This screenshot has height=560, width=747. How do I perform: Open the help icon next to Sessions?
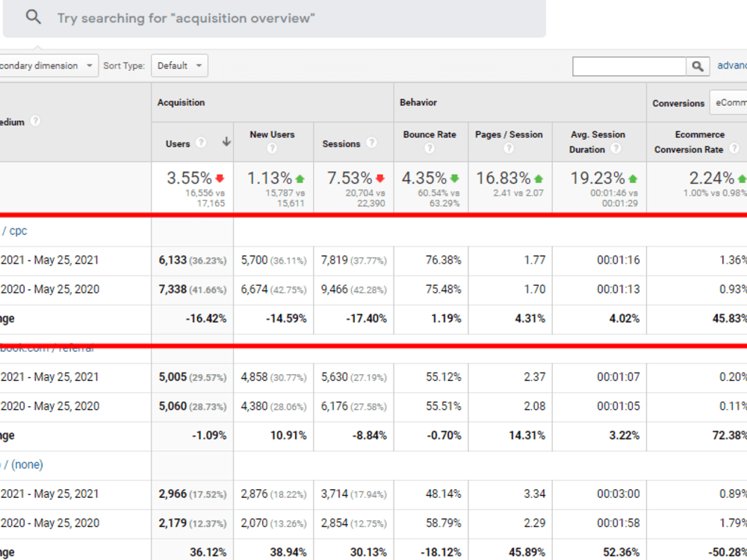pos(371,143)
